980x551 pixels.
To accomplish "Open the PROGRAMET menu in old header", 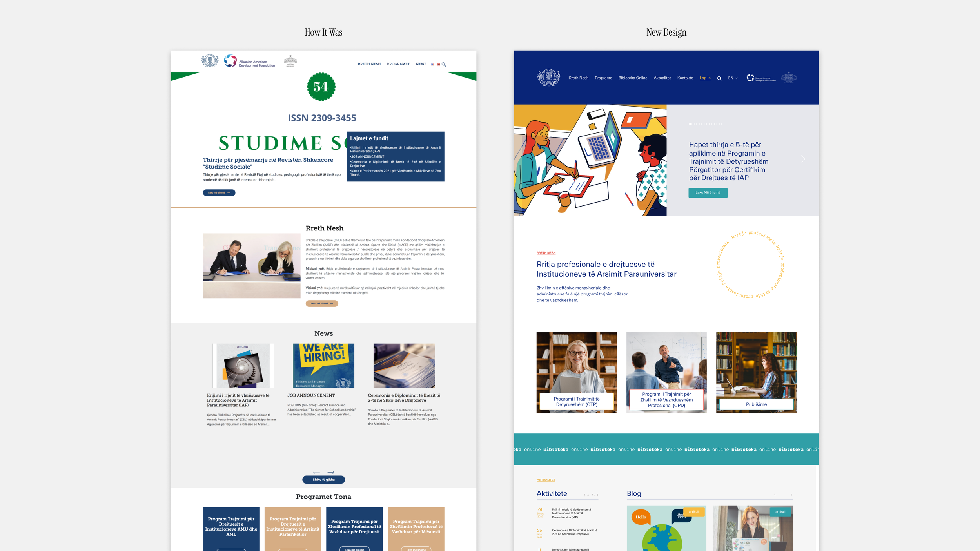I will [398, 64].
